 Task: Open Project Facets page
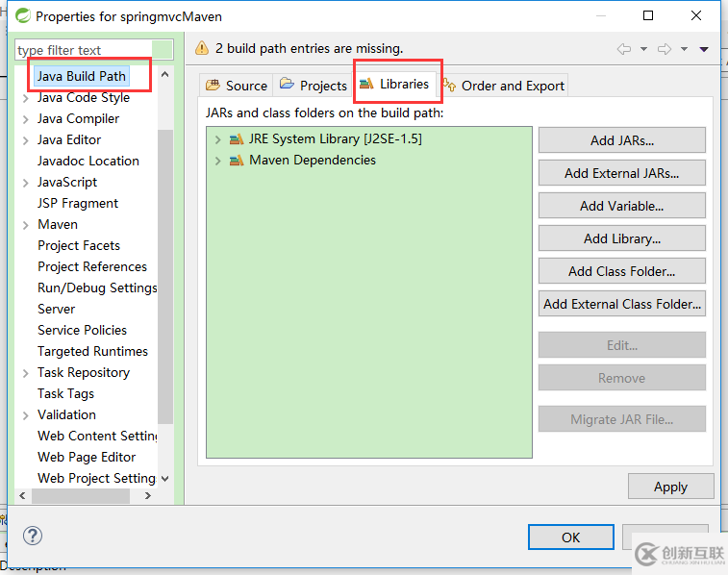click(x=79, y=245)
